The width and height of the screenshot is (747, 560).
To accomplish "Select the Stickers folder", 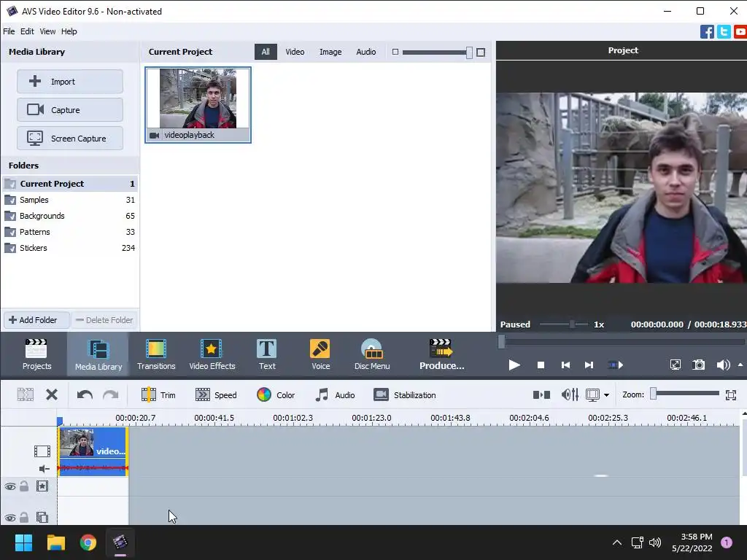I will (70, 248).
